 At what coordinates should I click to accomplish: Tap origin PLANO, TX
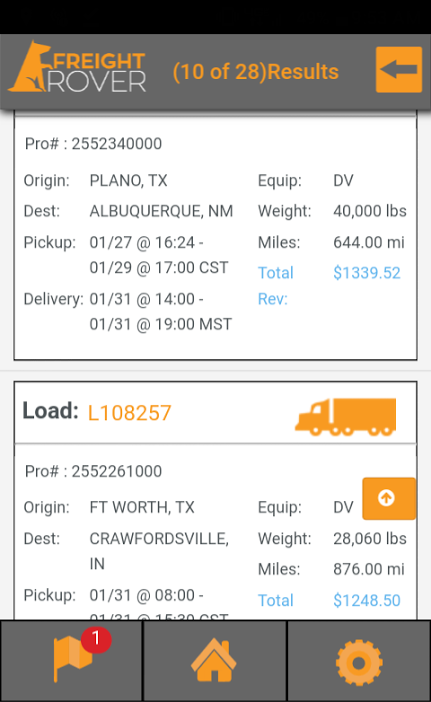(128, 180)
